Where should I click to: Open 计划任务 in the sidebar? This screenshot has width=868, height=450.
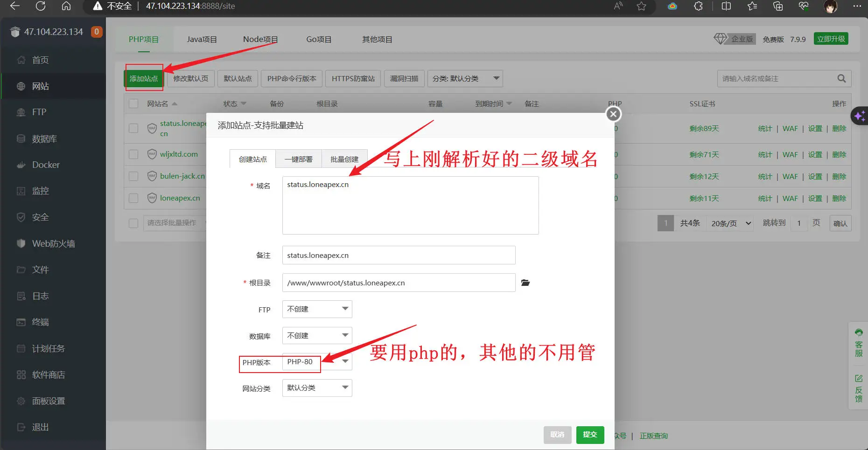tap(48, 348)
